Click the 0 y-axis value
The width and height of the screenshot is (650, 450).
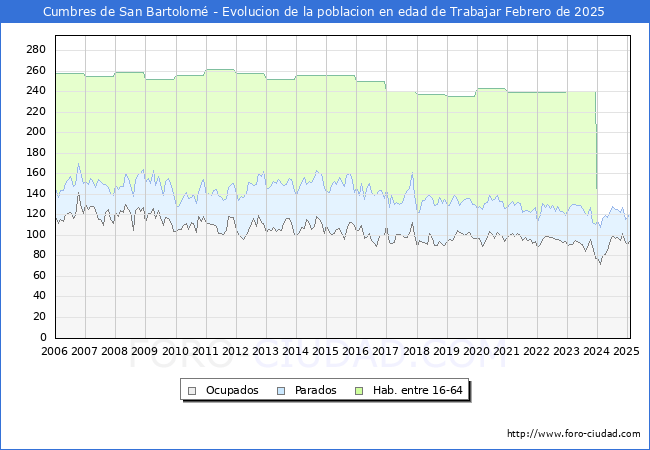pos(43,337)
